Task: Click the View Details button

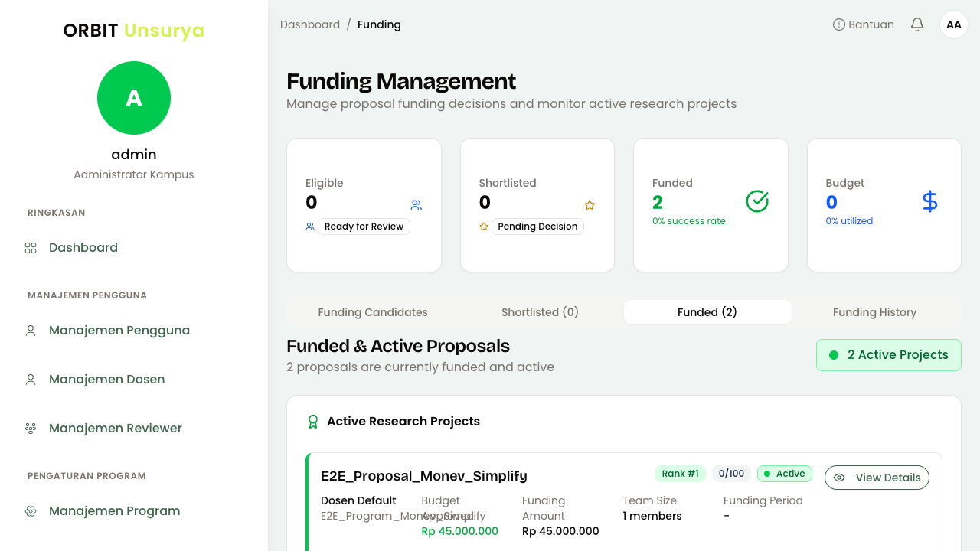Action: click(x=877, y=478)
